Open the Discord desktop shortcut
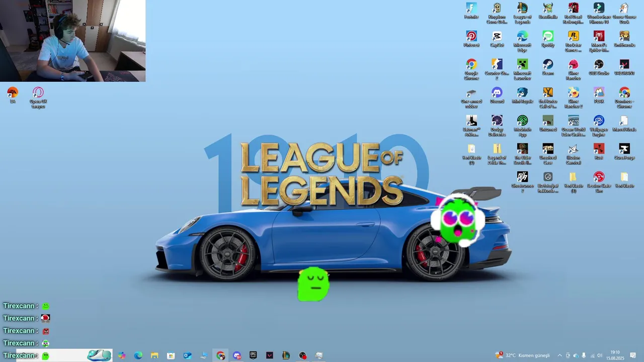 pyautogui.click(x=497, y=96)
